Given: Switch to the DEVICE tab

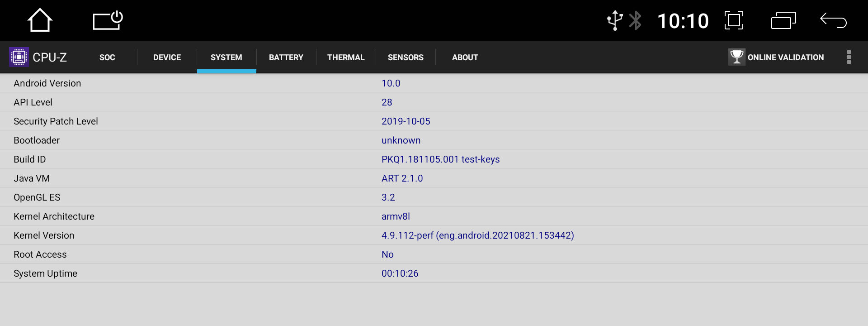Looking at the screenshot, I should pyautogui.click(x=167, y=58).
